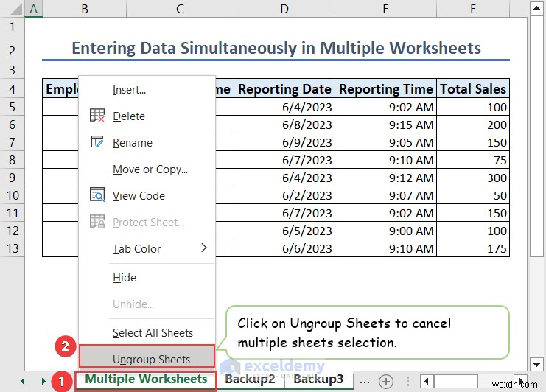This screenshot has width=546, height=392.
Task: Click the tab bar split handle dots
Action: (x=407, y=382)
